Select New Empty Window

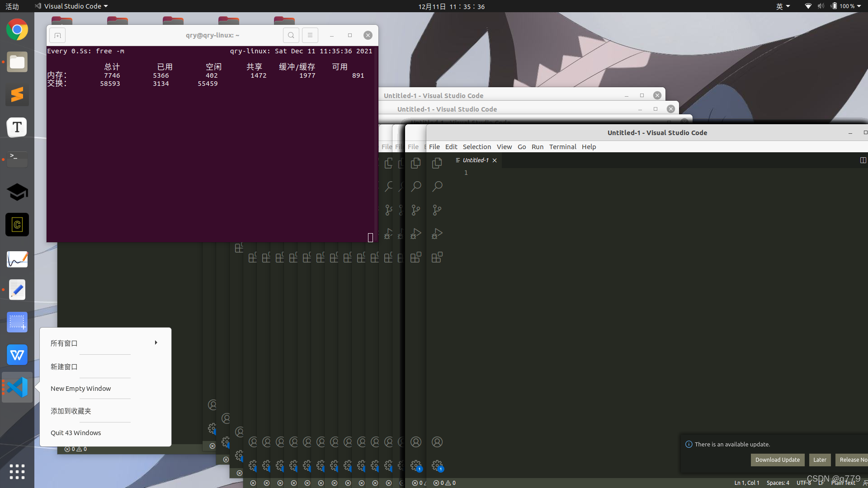point(80,389)
